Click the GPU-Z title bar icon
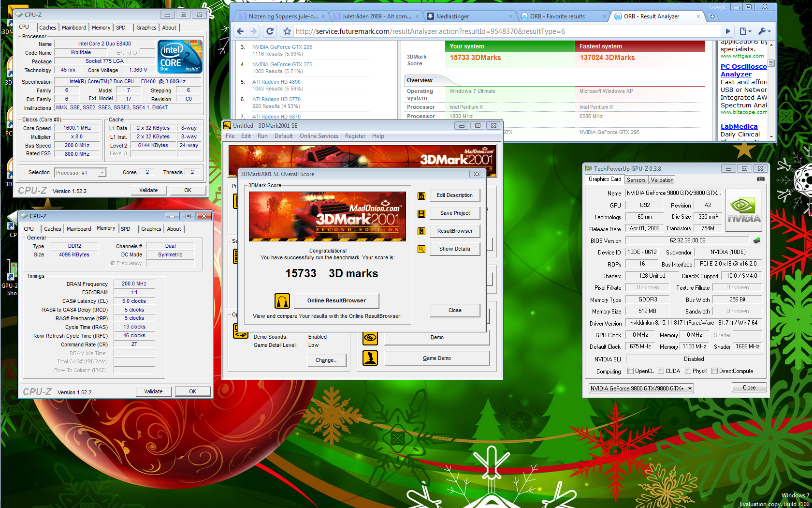Viewport: 812px width, 508px height. coord(588,168)
